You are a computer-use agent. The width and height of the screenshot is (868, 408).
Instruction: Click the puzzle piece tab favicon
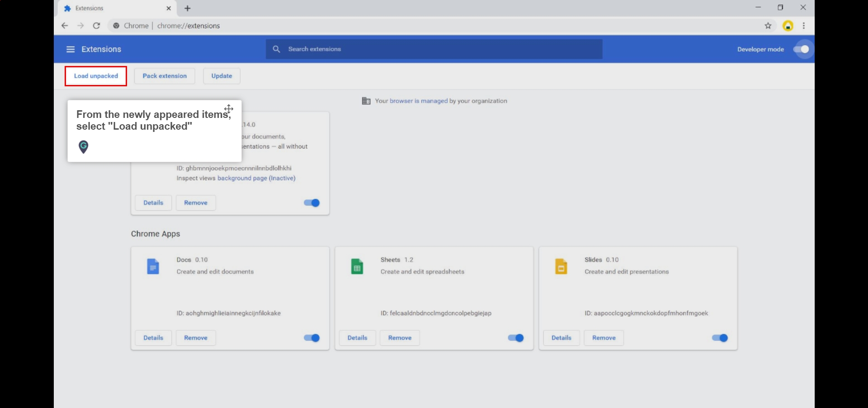tap(67, 8)
